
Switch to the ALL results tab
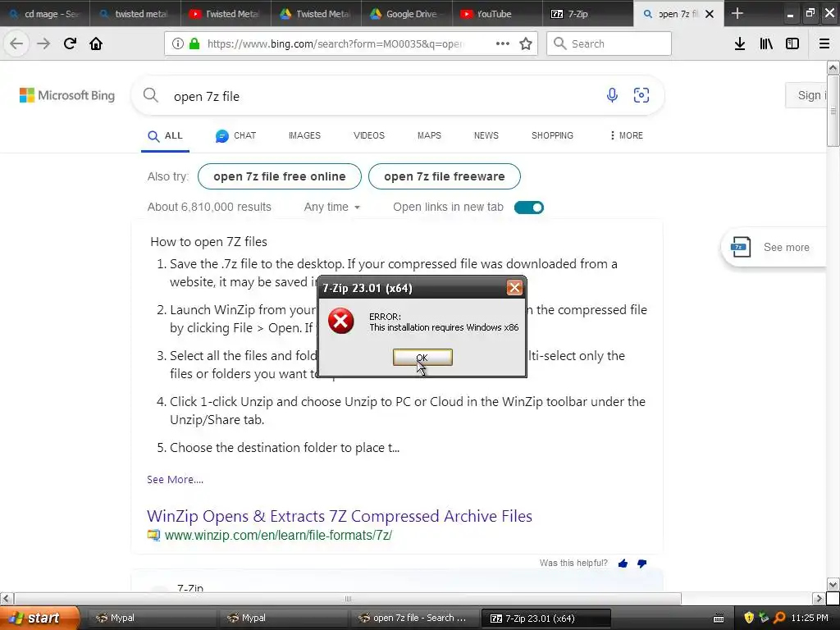coord(165,135)
